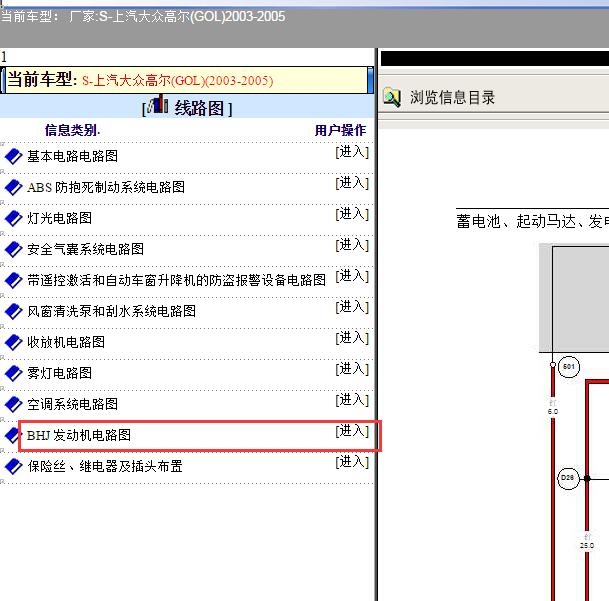Click book icon beside 空调系统电路图
The height and width of the screenshot is (601, 609).
[x=13, y=405]
